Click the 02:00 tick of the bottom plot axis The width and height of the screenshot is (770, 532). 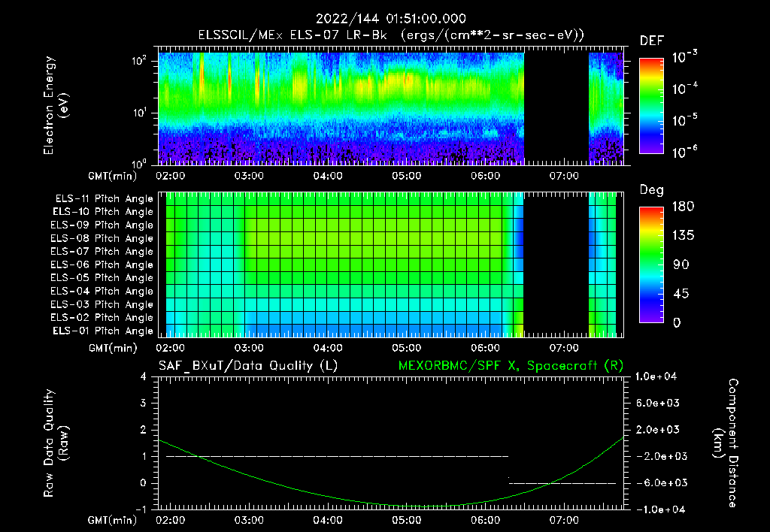click(171, 520)
